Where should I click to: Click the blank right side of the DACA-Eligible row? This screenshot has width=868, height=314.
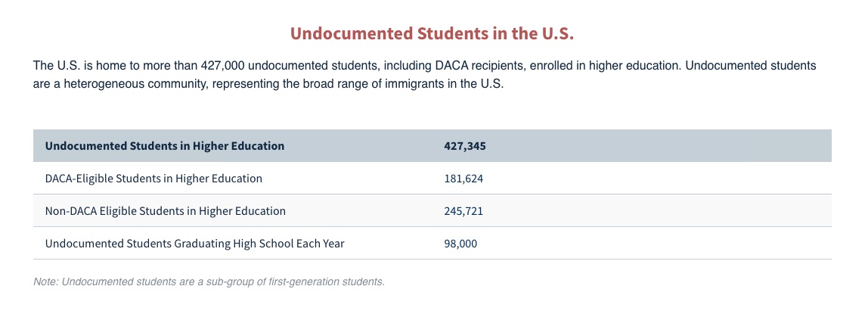[x=659, y=179]
